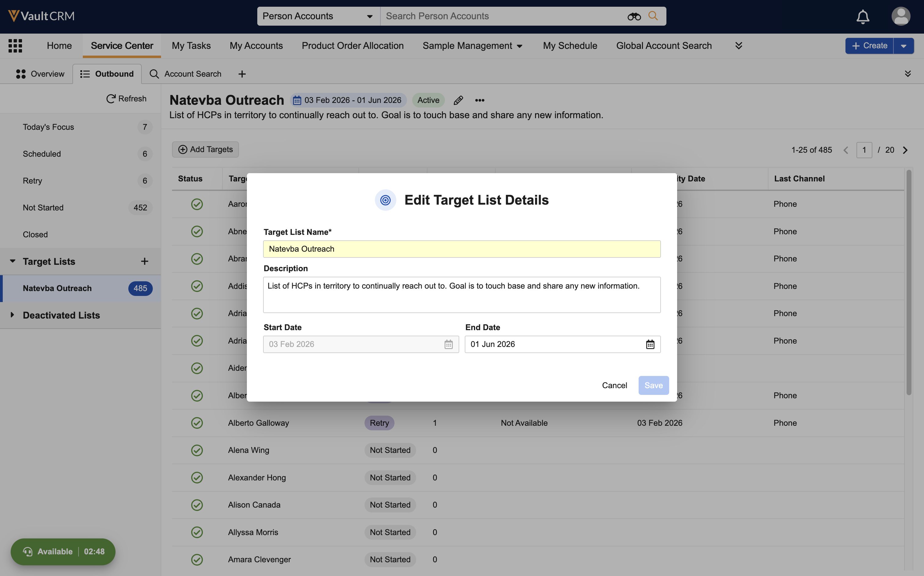Click the Save button in dialog
Viewport: 924px width, 576px height.
654,385
